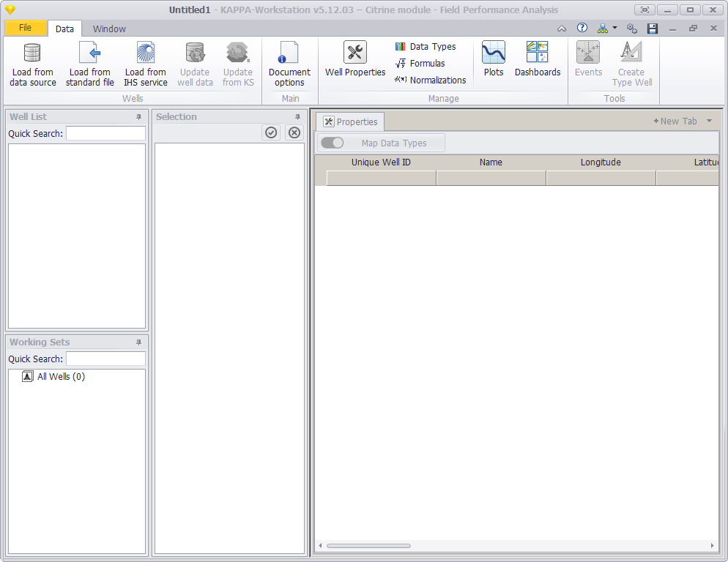Click Selection panel clear X button
Viewport: 728px width, 562px height.
294,132
